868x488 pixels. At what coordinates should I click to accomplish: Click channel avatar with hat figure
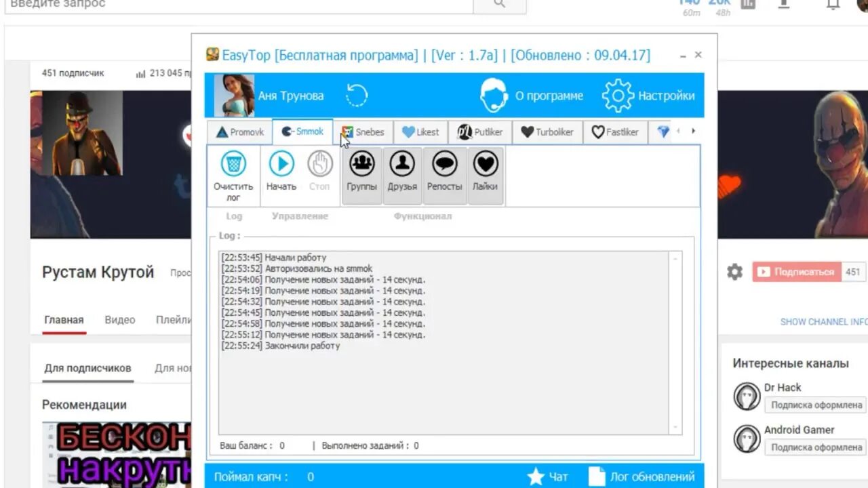click(x=82, y=134)
